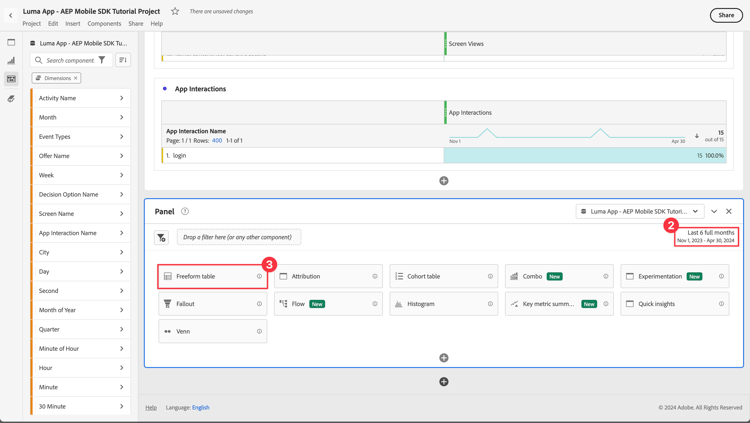Expand the Offer Name dimension arrow
This screenshot has height=423, width=750.
coord(121,156)
